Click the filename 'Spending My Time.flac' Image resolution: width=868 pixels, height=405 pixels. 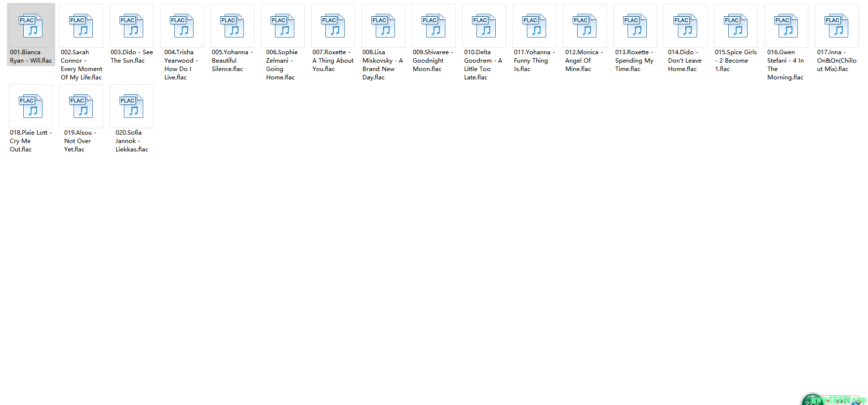point(634,65)
